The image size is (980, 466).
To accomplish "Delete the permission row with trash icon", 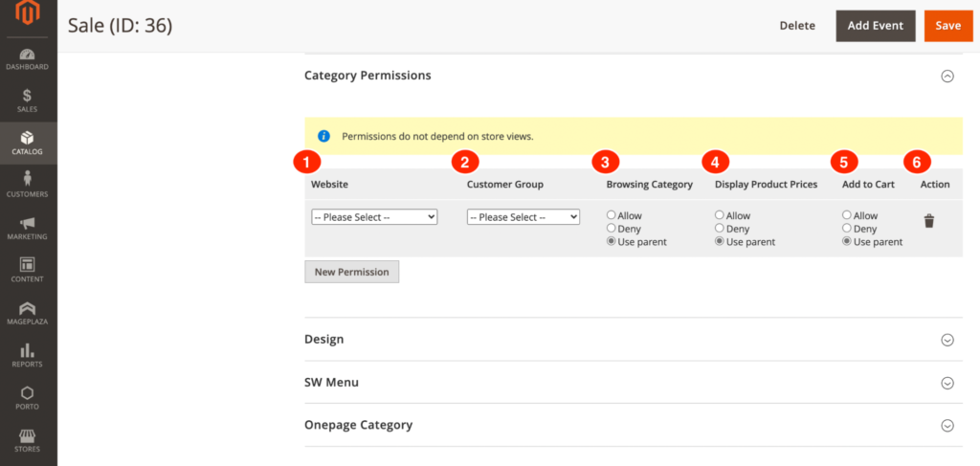I will coord(928,221).
